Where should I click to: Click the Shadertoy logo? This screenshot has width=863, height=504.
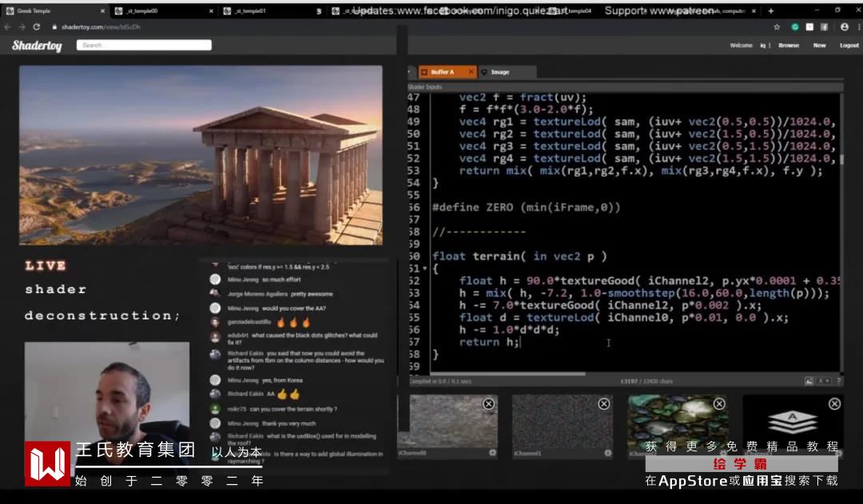[x=37, y=45]
